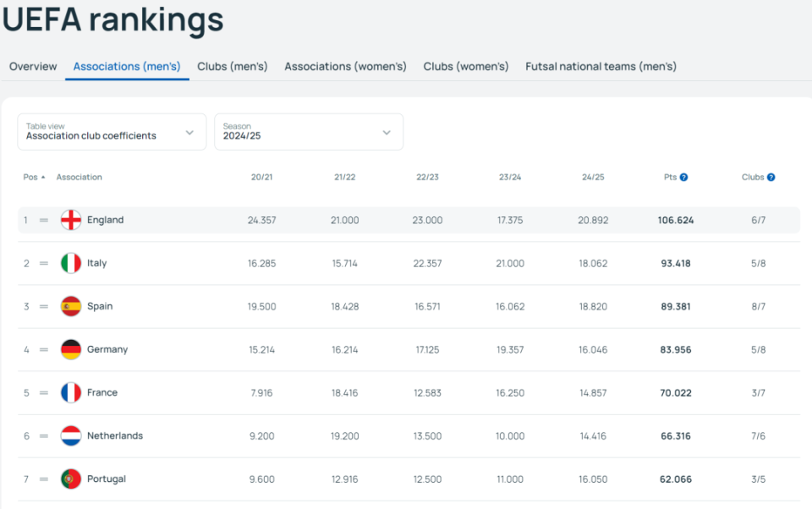The width and height of the screenshot is (812, 509).
Task: Click the Portugal flag icon
Action: (71, 479)
